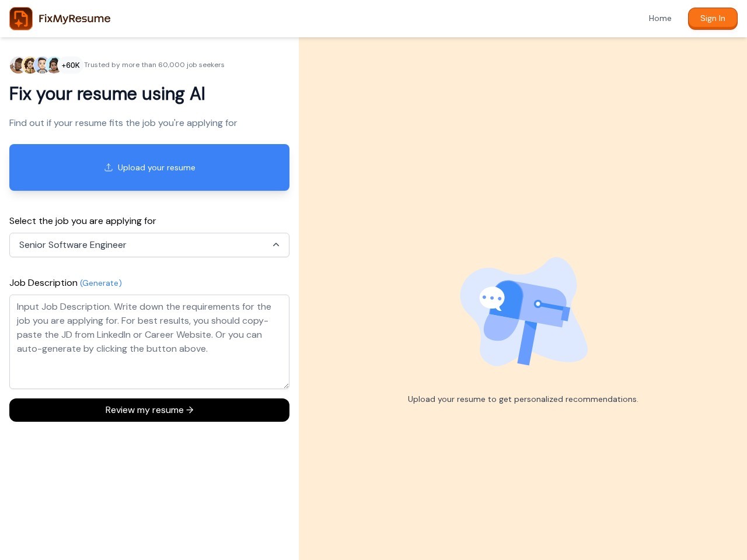Click the blue mailbox illustration
Viewport: 747px width, 560px height.
[523, 312]
